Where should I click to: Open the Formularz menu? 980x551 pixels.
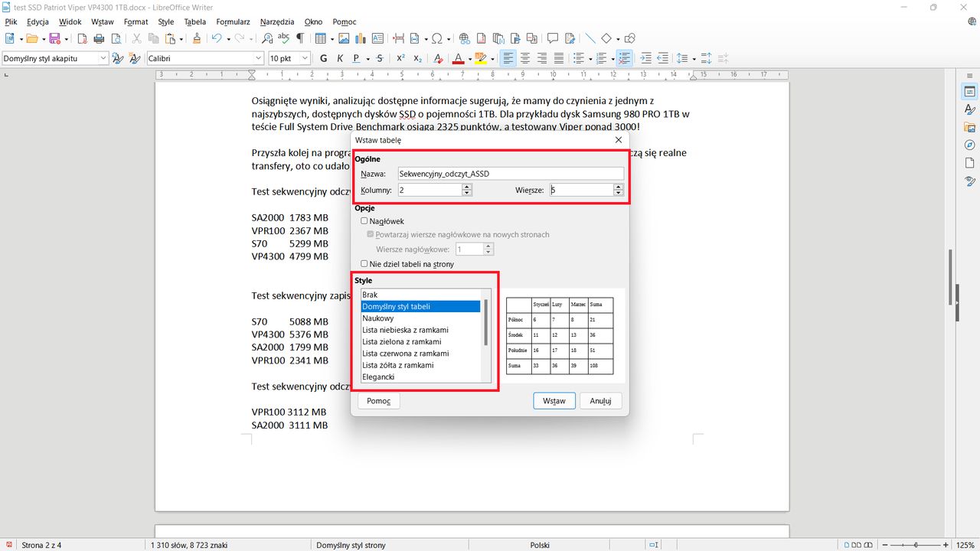(233, 21)
